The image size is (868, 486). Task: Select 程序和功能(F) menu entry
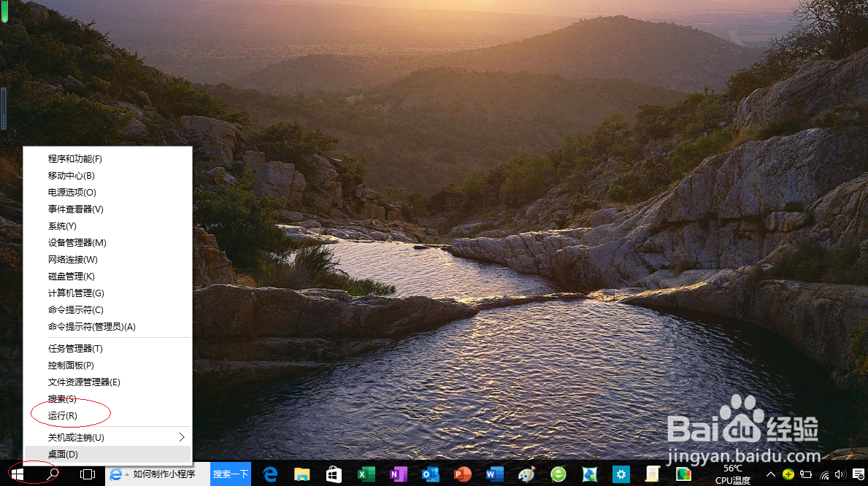(x=108, y=159)
